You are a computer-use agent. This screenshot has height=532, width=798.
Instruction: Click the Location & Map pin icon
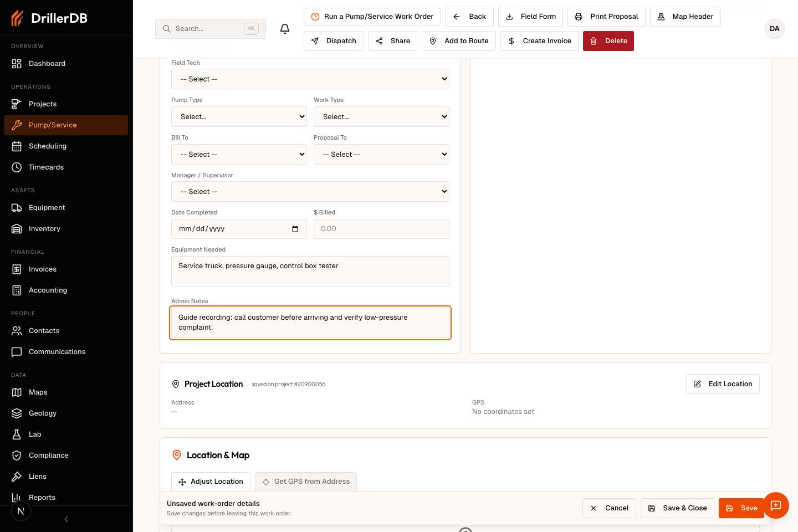[x=177, y=455]
